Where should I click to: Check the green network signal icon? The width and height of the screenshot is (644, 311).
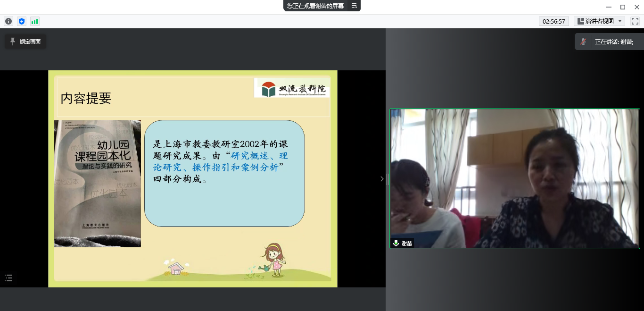coord(35,21)
